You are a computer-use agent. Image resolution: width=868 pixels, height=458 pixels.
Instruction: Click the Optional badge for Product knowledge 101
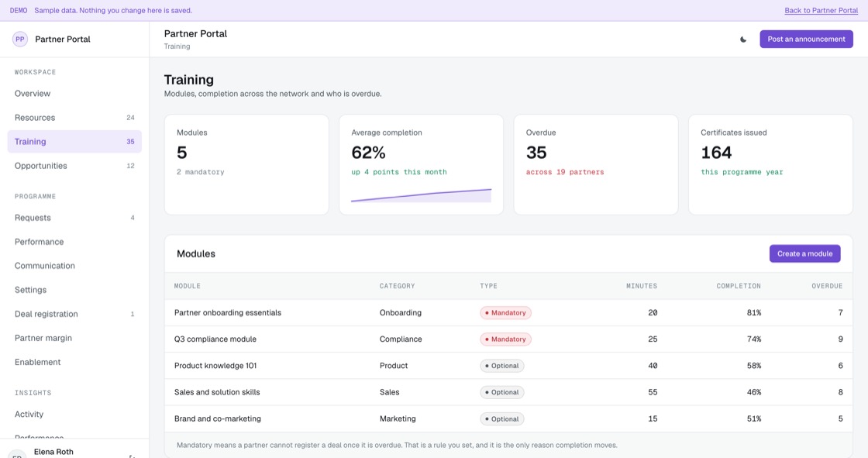tap(502, 366)
